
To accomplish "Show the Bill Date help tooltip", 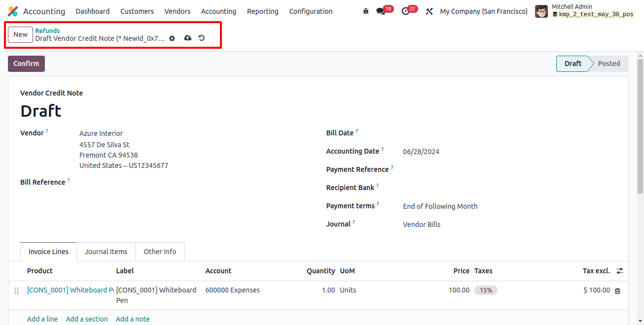I will coord(357,131).
